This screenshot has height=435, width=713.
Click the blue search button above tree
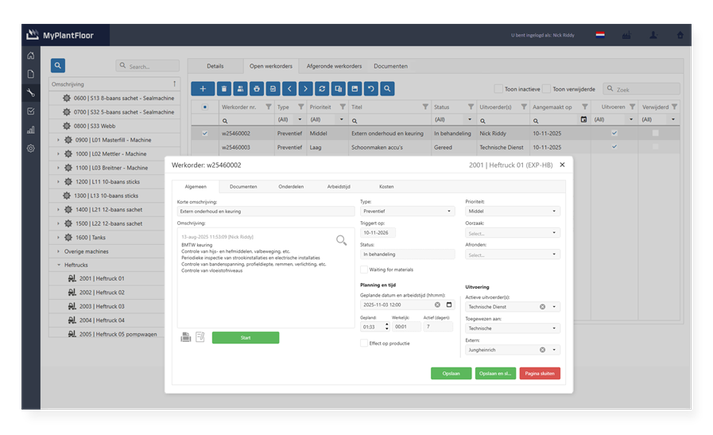pyautogui.click(x=58, y=65)
